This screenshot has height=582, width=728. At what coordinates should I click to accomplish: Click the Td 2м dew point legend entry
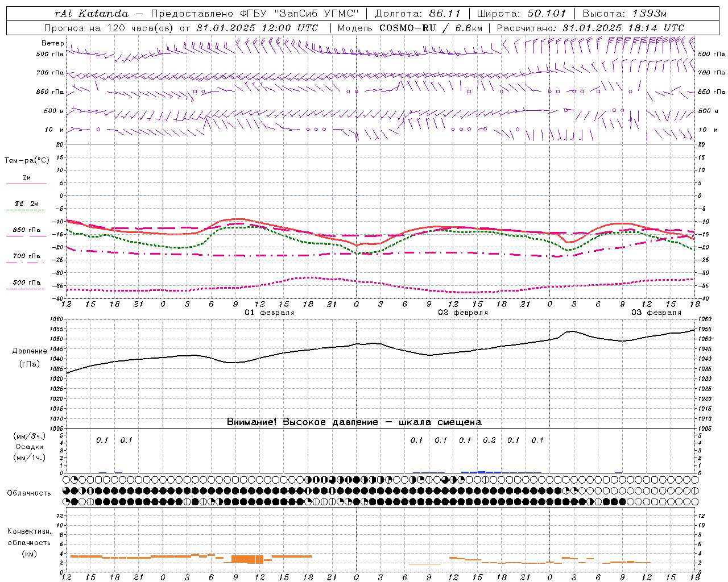[x=26, y=203]
